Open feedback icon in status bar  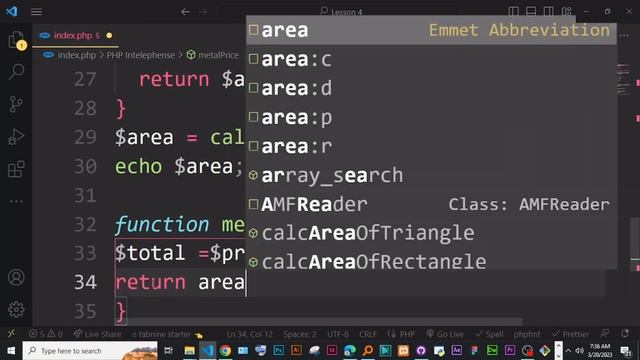tap(604, 334)
